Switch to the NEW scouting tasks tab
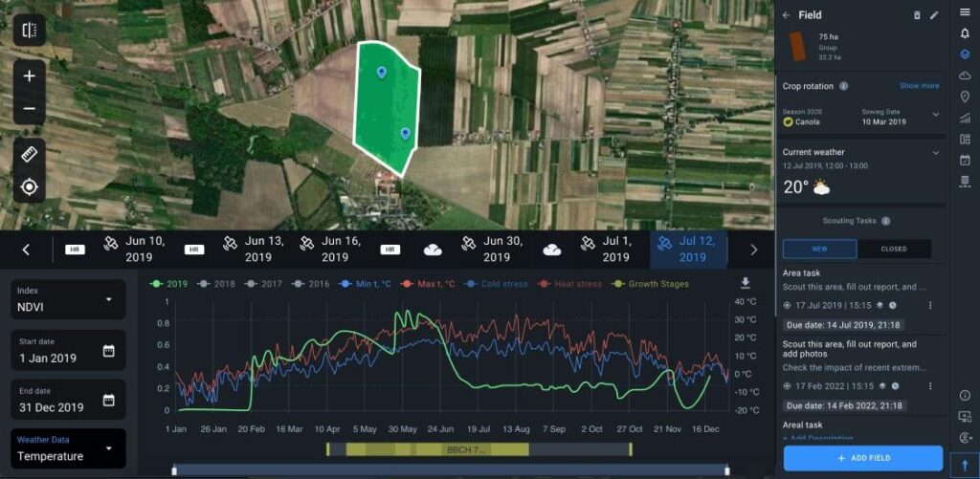Image resolution: width=980 pixels, height=479 pixels. (x=819, y=249)
